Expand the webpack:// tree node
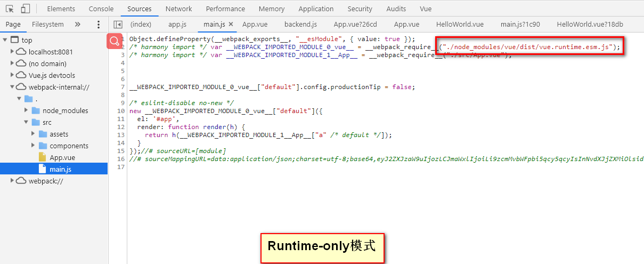The width and height of the screenshot is (644, 264). tap(12, 181)
